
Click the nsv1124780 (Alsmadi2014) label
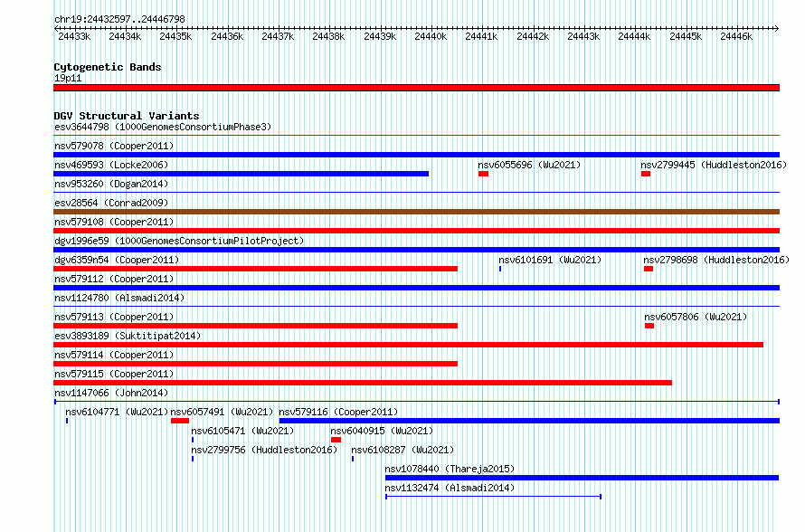point(119,298)
